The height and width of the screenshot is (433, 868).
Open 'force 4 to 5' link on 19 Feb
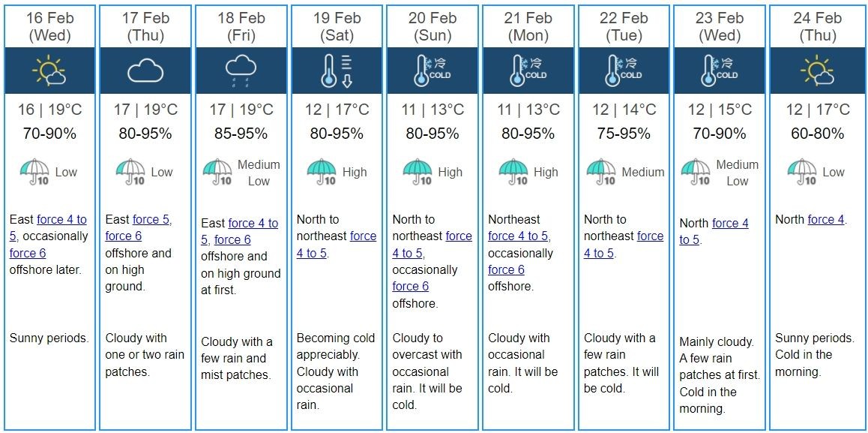(x=337, y=245)
